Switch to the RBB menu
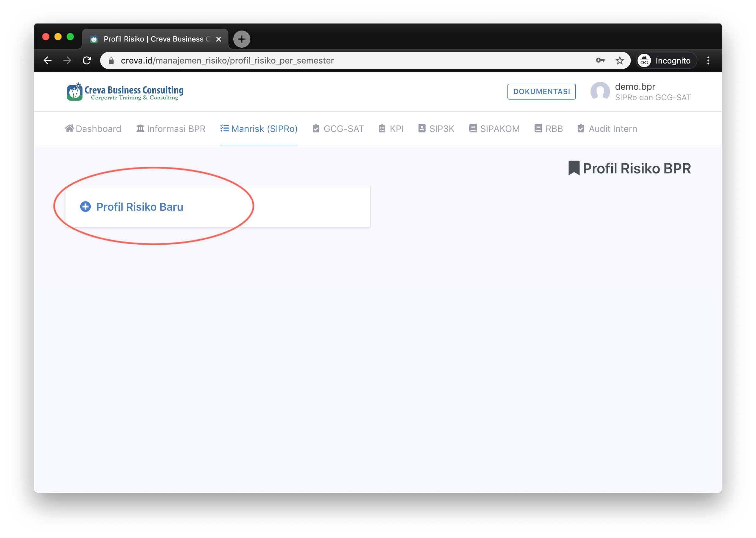This screenshot has height=538, width=756. 548,129
